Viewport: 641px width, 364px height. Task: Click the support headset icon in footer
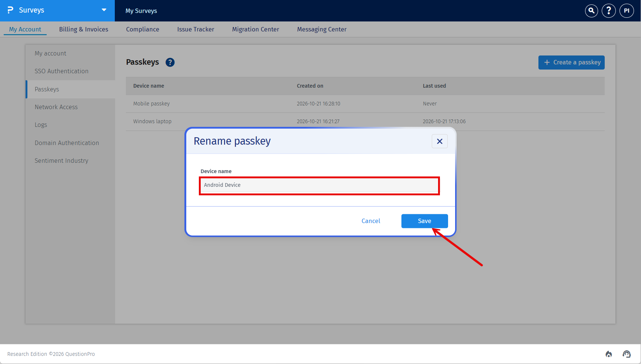click(627, 354)
